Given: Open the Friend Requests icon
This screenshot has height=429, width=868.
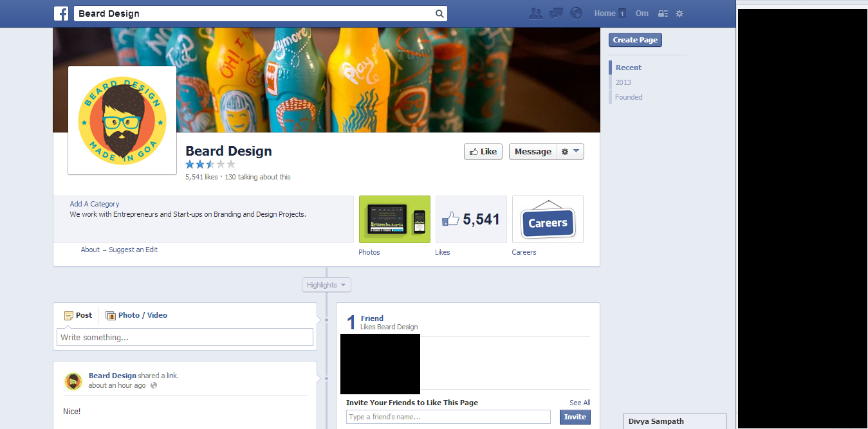Looking at the screenshot, I should pyautogui.click(x=535, y=12).
